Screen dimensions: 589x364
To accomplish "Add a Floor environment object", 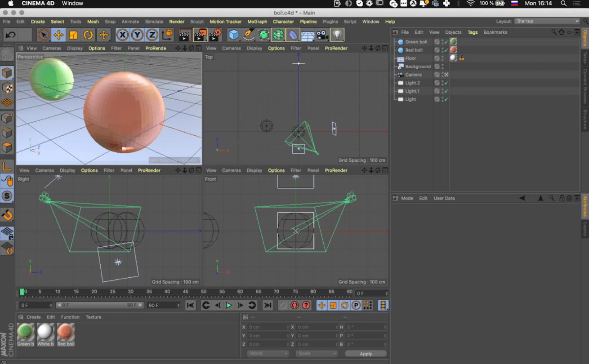I will (308, 35).
